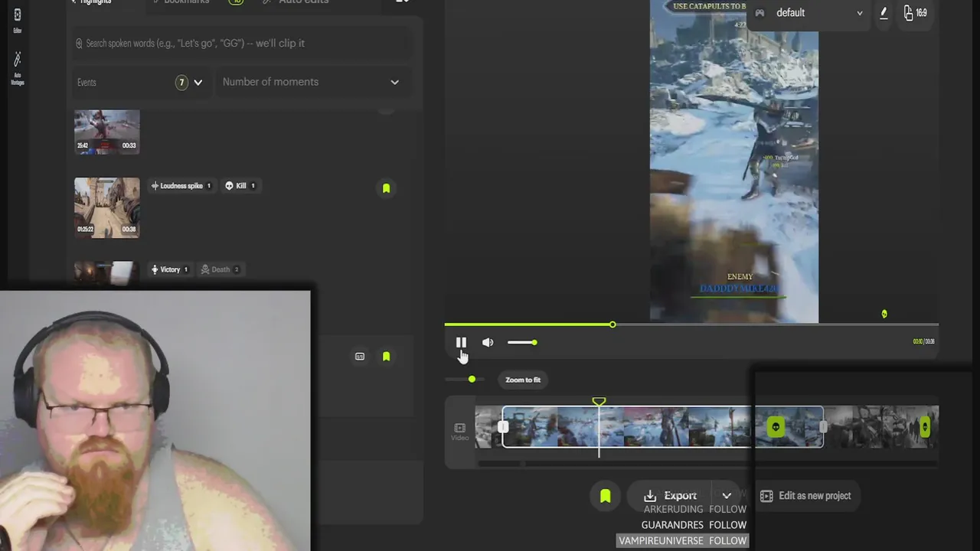The height and width of the screenshot is (551, 980).
Task: Click the 7 events count badge
Action: [x=181, y=82]
